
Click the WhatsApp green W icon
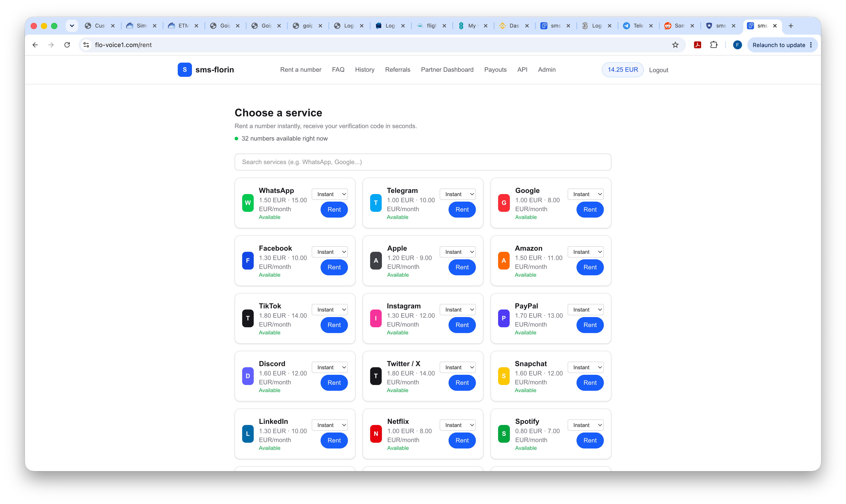[x=248, y=203]
